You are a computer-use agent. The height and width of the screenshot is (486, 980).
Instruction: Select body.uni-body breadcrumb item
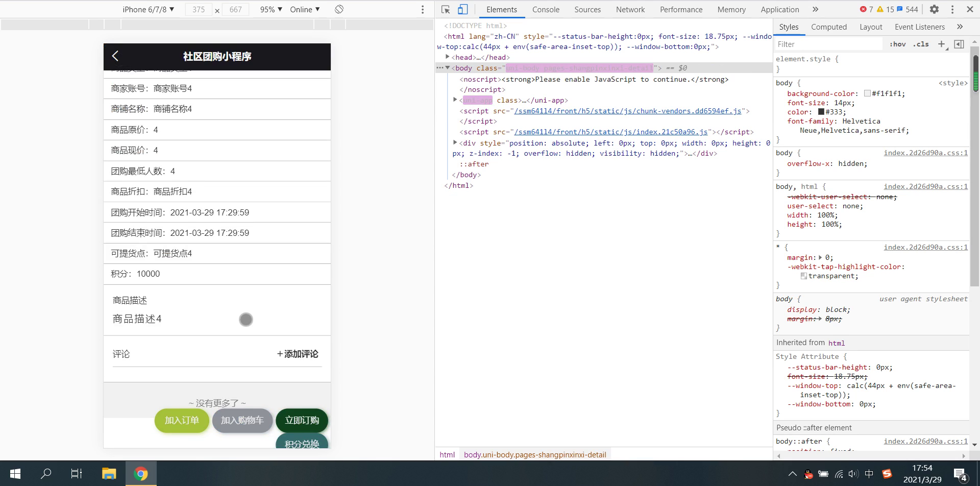(x=535, y=454)
